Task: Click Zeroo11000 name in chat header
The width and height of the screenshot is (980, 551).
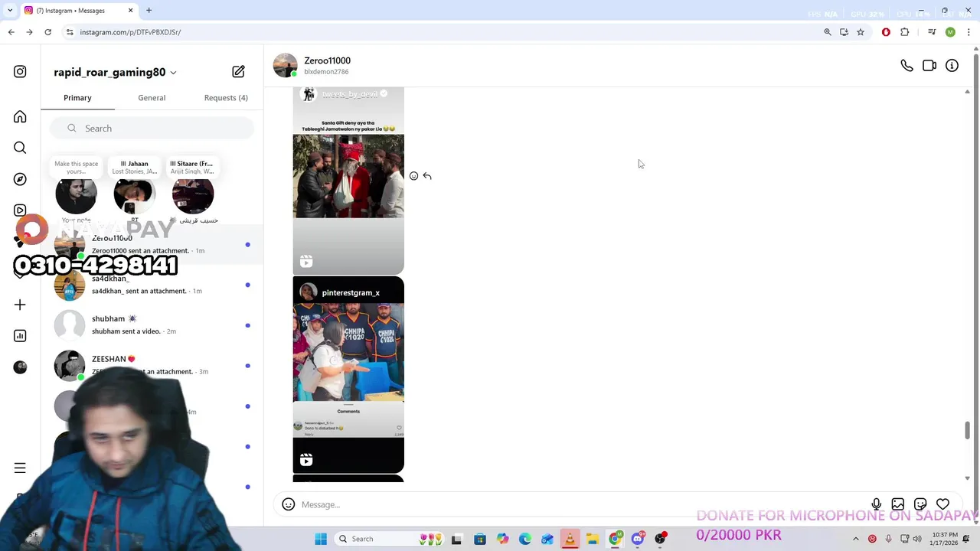Action: coord(327,60)
